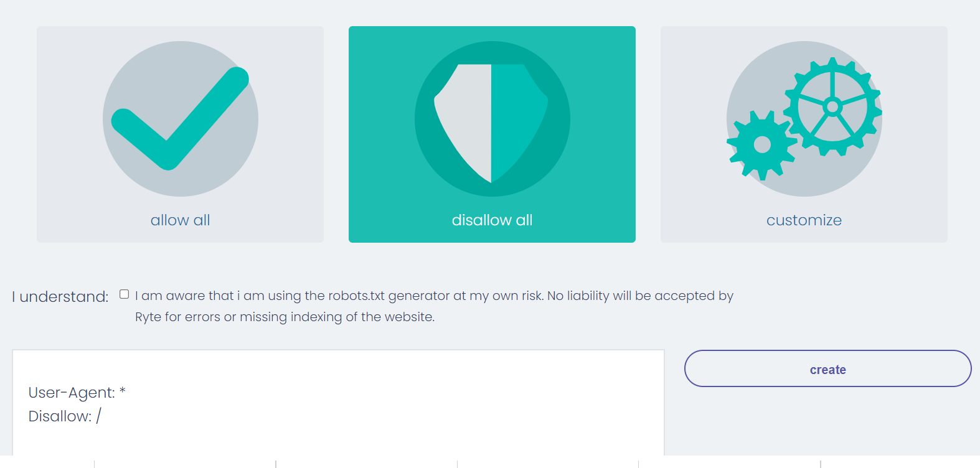Click the 'I am aware' disclaimer text
Screen dimensions: 980x468
[434, 296]
